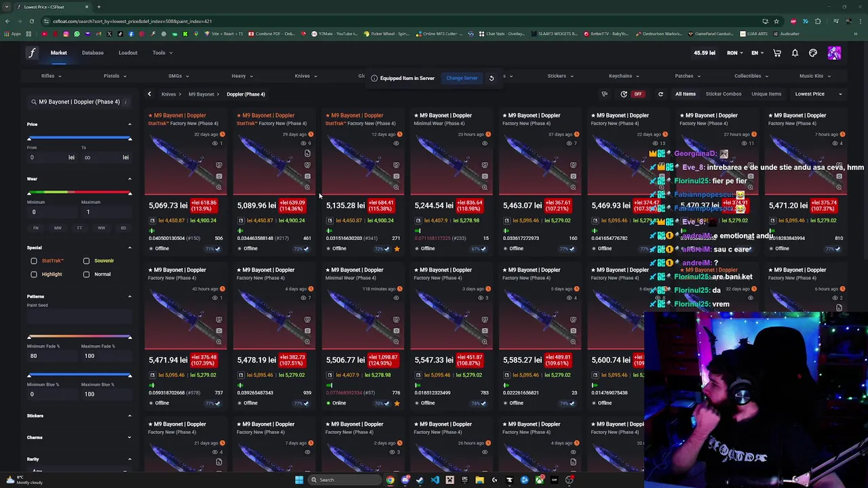Click the magnifier icon on 5,471.94 lei card
Screen dimensions: 868x488
click(x=218, y=342)
